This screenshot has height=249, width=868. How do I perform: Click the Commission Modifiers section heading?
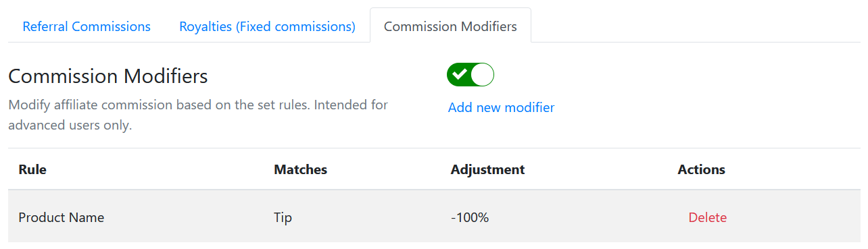click(x=108, y=76)
